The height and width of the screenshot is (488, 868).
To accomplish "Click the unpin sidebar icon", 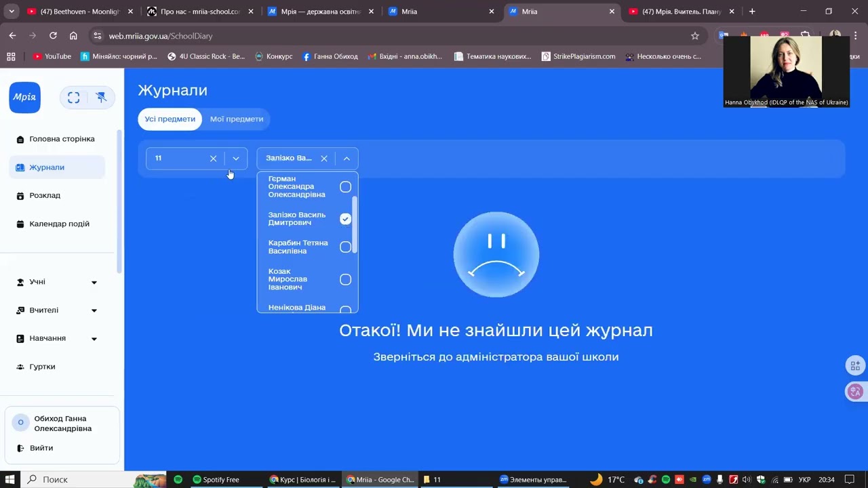I will 101,98.
